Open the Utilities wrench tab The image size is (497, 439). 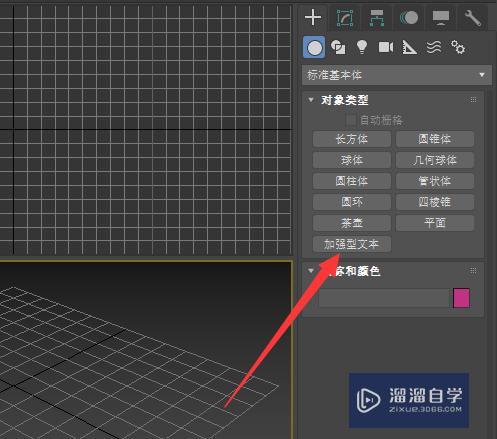click(473, 18)
